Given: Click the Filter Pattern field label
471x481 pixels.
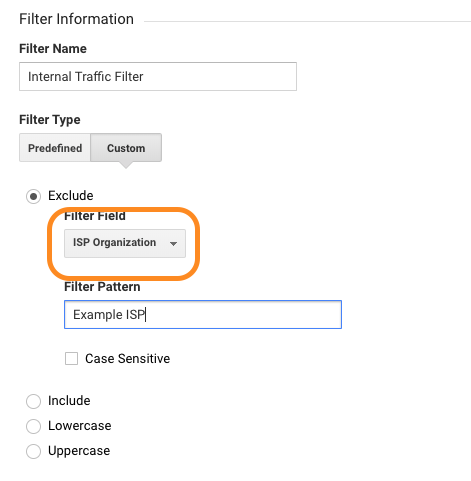Looking at the screenshot, I should [x=102, y=287].
